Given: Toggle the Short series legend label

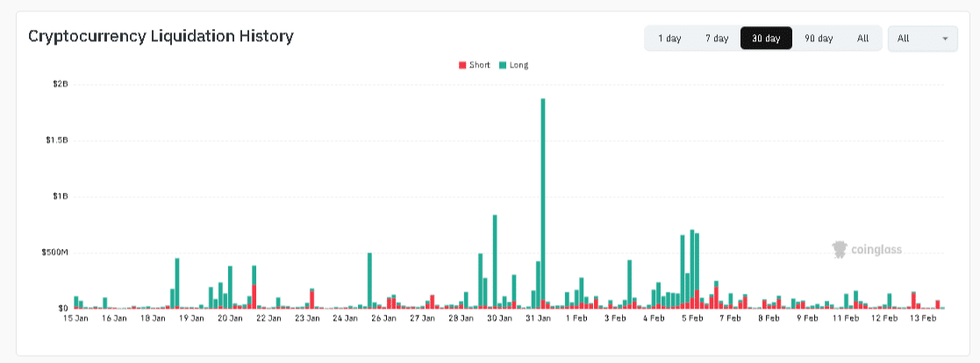Looking at the screenshot, I should click(x=479, y=65).
